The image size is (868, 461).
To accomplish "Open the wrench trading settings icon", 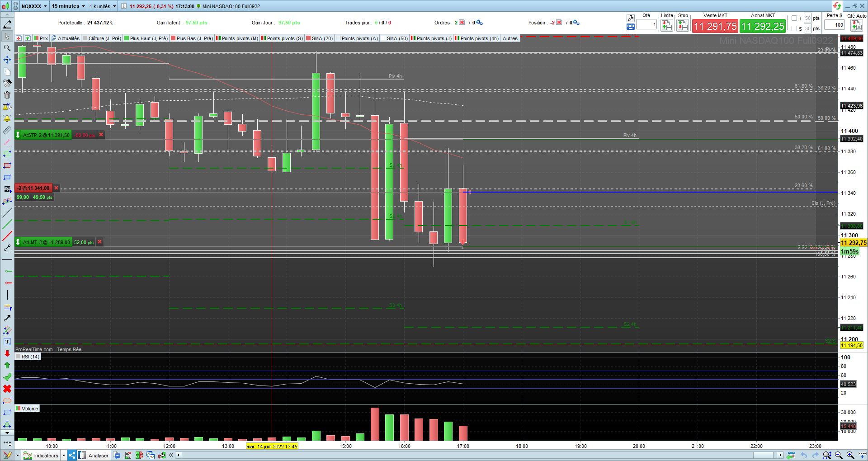I will [631, 18].
